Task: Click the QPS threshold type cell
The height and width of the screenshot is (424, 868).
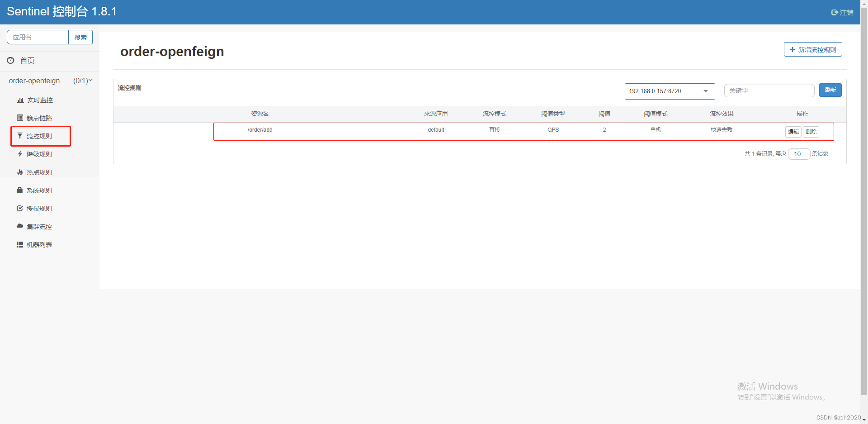Action: click(553, 130)
